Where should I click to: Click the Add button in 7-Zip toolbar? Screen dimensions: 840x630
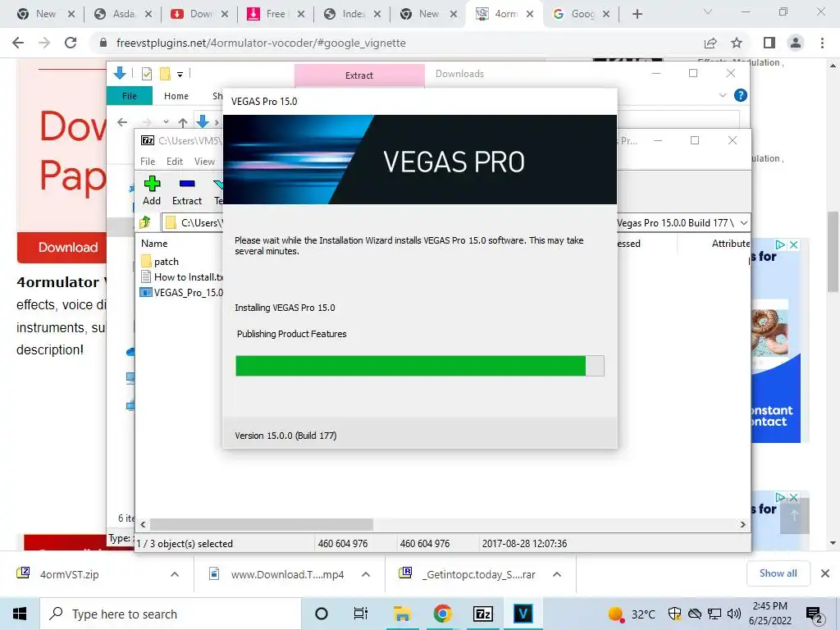(x=152, y=190)
